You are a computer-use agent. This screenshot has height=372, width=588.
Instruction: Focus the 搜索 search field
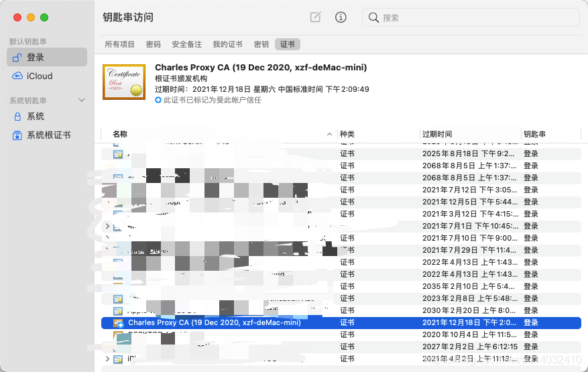(471, 17)
